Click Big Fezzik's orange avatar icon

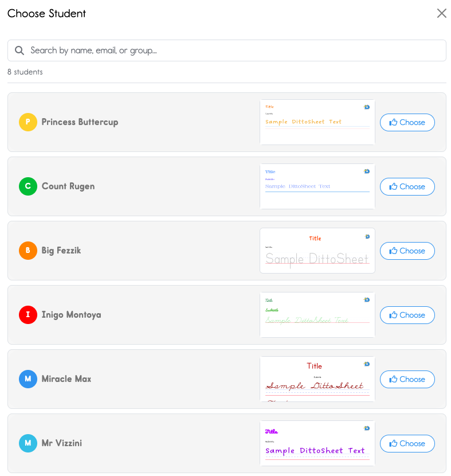click(x=28, y=251)
